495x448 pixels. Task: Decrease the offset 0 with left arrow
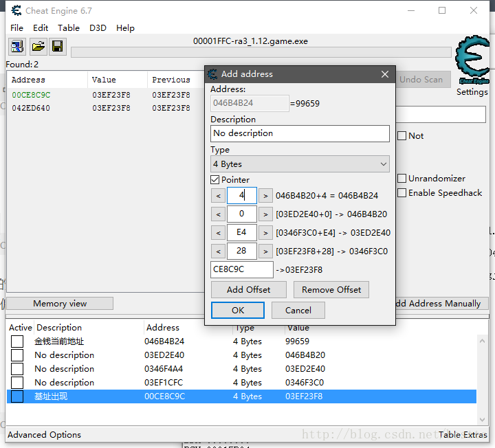218,214
